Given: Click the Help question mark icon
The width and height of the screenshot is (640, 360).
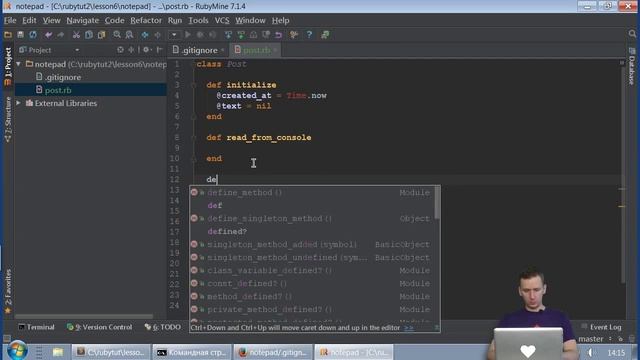Looking at the screenshot, I should (x=309, y=35).
